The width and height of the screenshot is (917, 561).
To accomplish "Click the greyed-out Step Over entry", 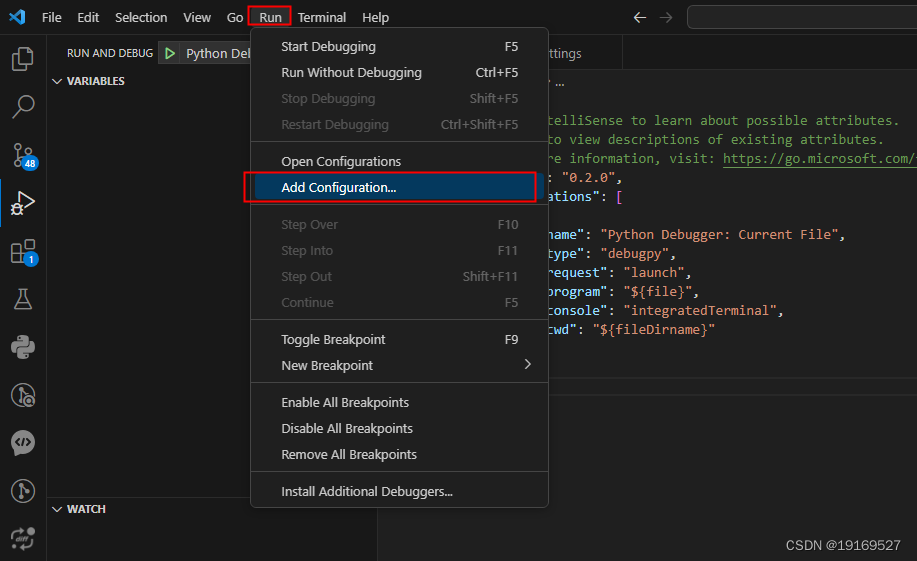I will click(399, 225).
